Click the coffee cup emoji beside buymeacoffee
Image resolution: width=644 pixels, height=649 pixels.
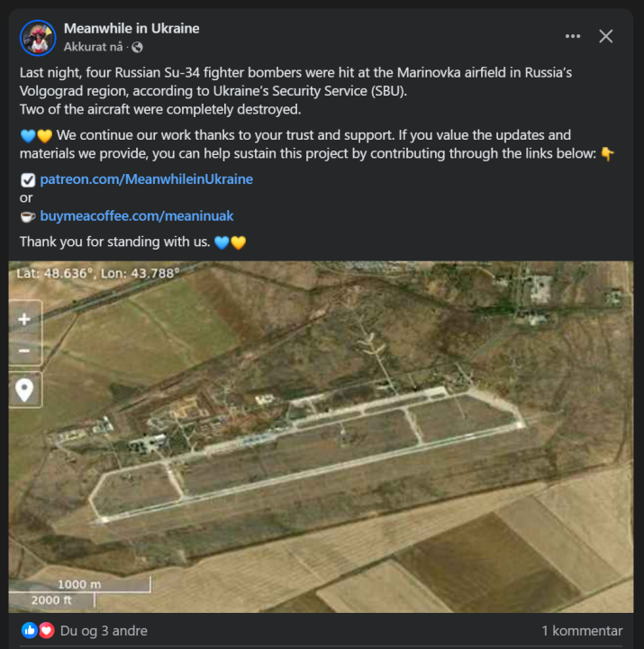(27, 216)
